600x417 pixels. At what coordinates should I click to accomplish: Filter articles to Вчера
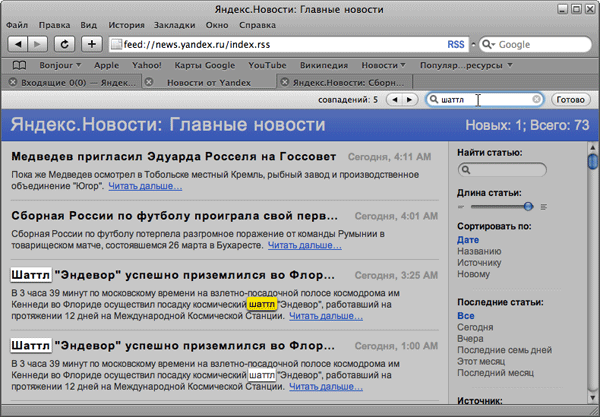click(470, 339)
